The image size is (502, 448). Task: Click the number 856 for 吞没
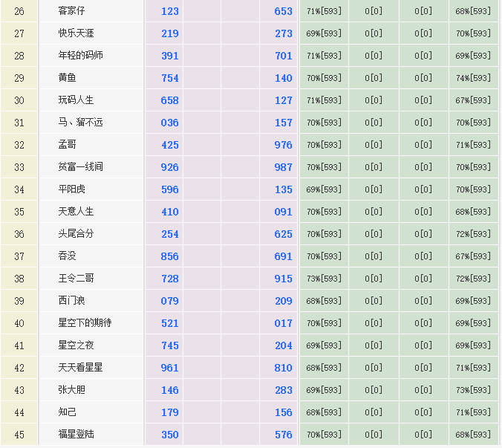(170, 256)
